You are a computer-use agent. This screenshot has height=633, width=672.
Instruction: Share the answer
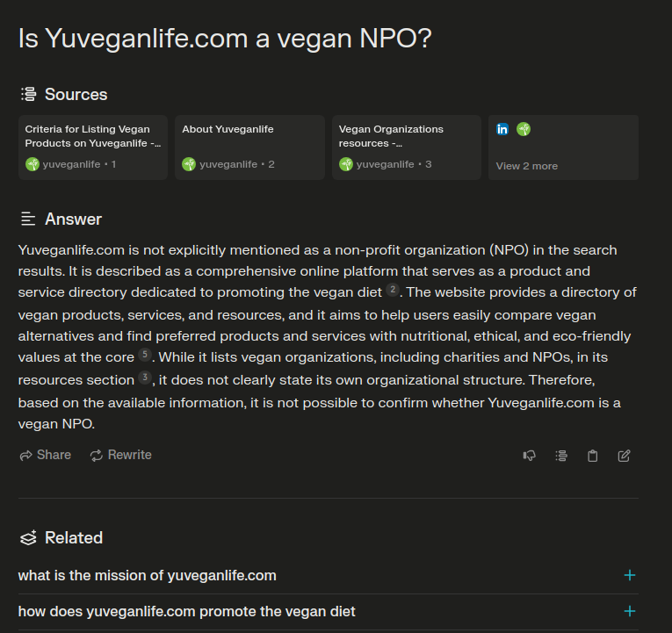(46, 455)
